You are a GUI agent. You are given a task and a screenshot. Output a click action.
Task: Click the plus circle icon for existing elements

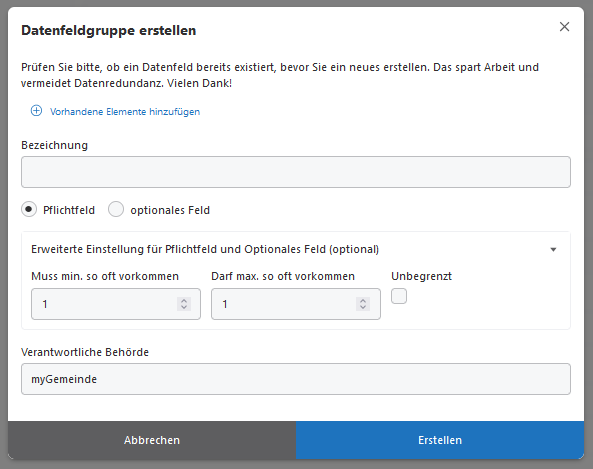pyautogui.click(x=36, y=111)
